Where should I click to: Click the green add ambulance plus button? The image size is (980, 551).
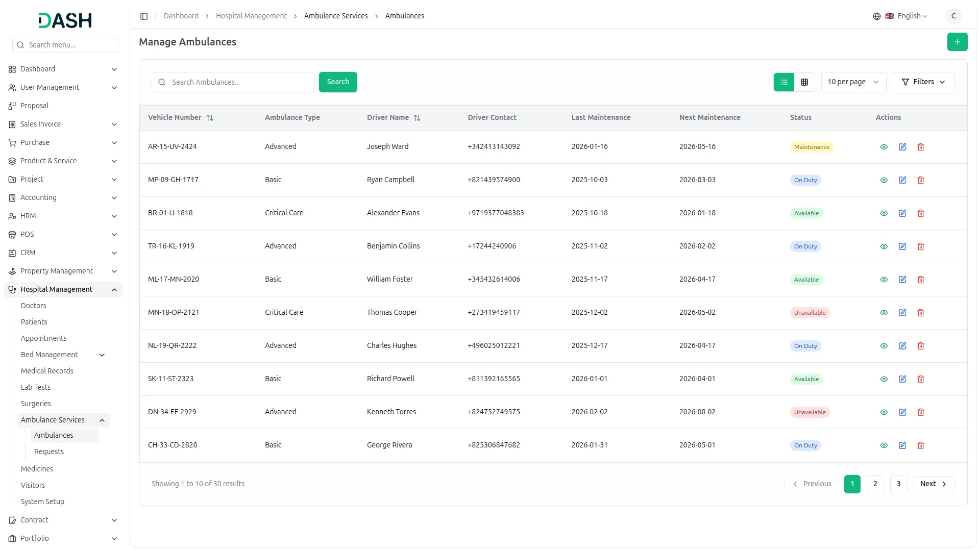(957, 42)
